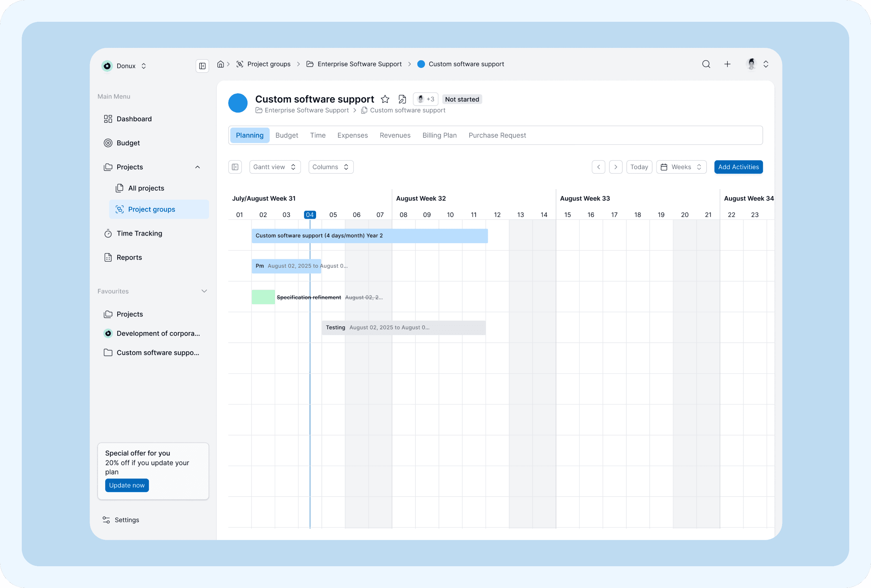Go to previous period with left arrow

click(x=598, y=167)
